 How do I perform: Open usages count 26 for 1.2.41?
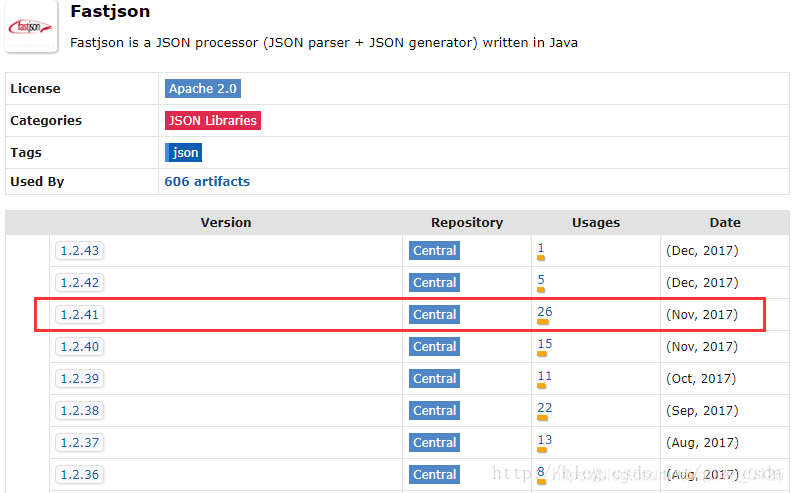(545, 311)
